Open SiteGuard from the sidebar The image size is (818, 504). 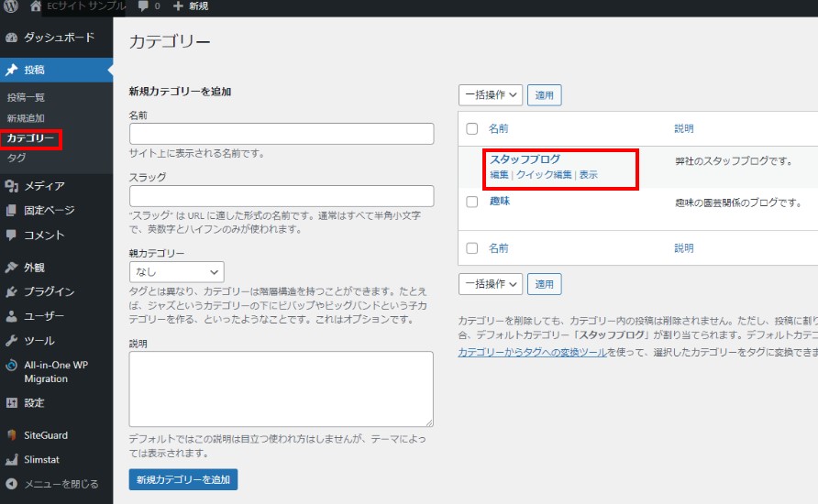[x=45, y=435]
